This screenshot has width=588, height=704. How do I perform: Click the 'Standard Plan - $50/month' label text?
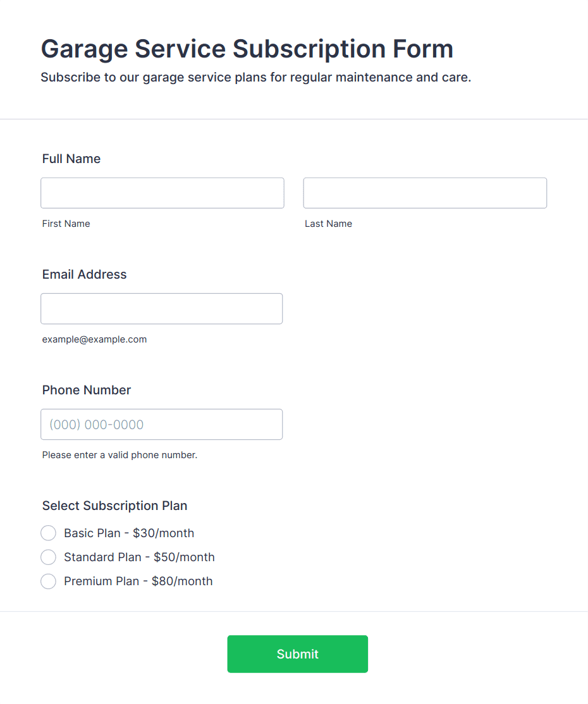point(139,557)
